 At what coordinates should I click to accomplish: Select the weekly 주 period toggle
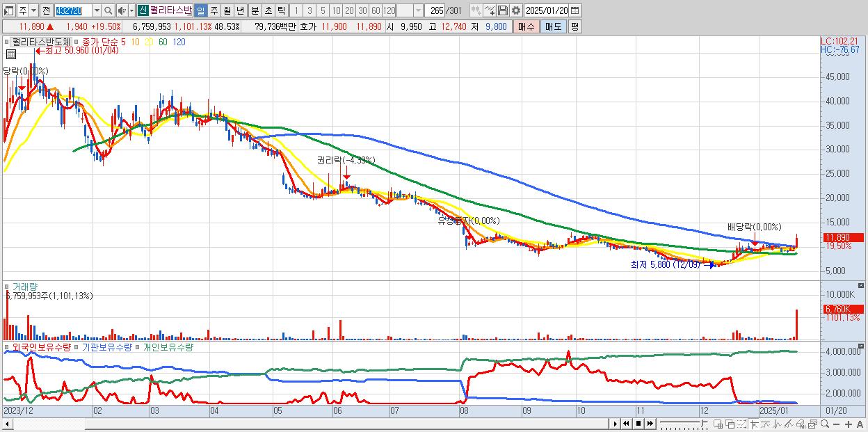pyautogui.click(x=214, y=10)
